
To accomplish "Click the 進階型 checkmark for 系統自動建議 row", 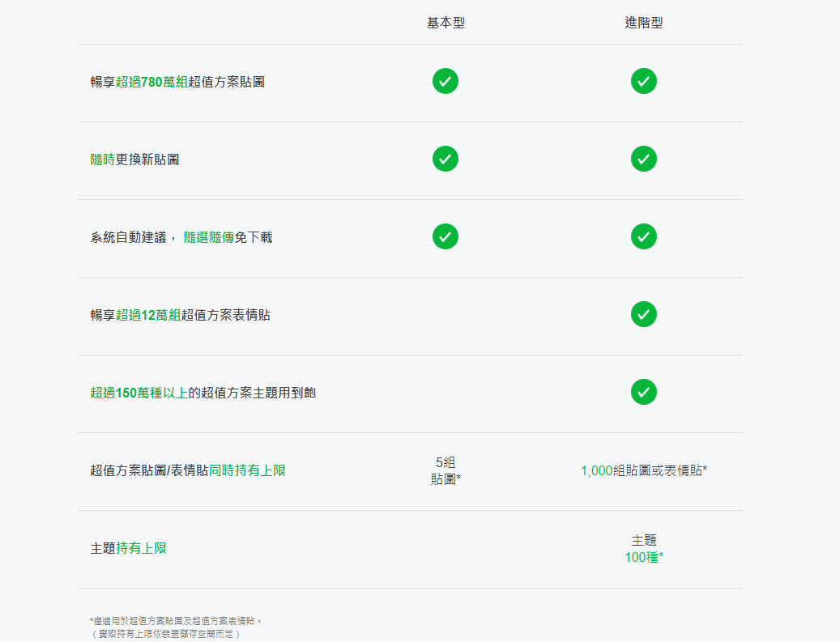I will pos(643,236).
